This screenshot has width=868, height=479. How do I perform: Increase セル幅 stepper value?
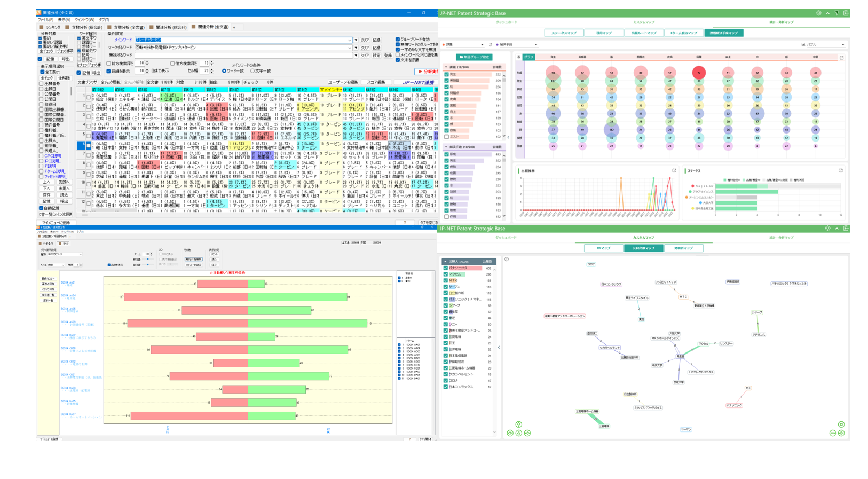(211, 69)
